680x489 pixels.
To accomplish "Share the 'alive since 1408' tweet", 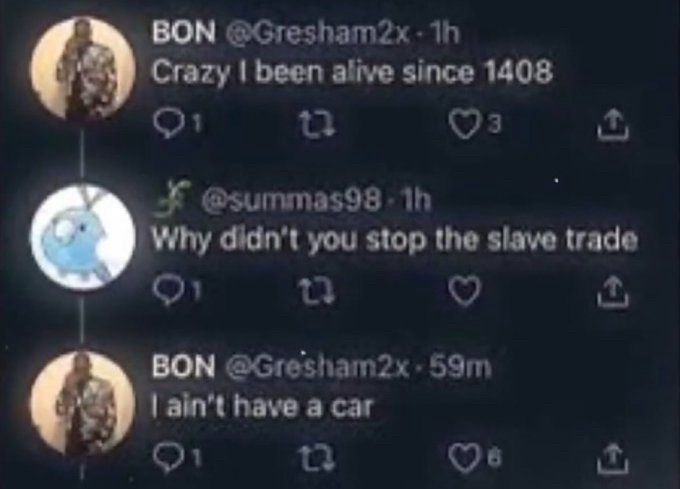I will click(613, 124).
